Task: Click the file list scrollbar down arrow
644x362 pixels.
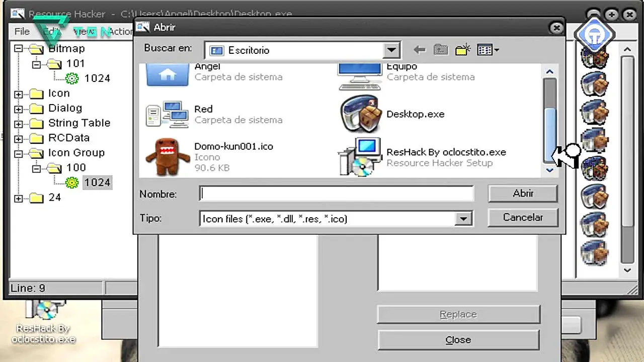Action: pyautogui.click(x=550, y=170)
